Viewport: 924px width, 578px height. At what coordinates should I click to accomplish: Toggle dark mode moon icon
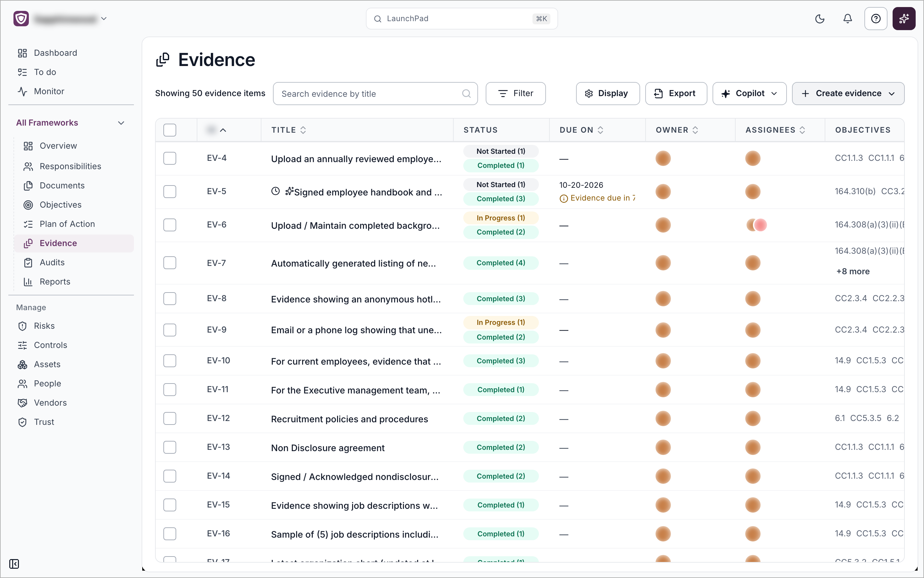coord(820,19)
